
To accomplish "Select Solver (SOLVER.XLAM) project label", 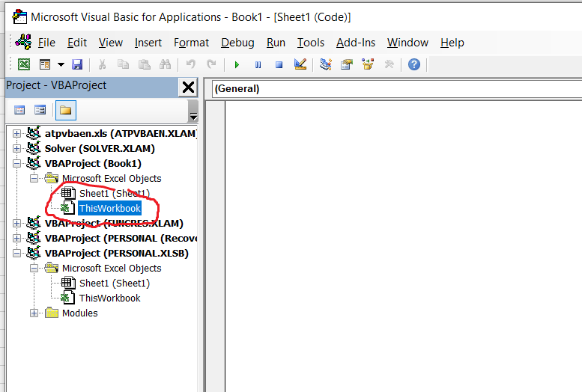I will [100, 148].
